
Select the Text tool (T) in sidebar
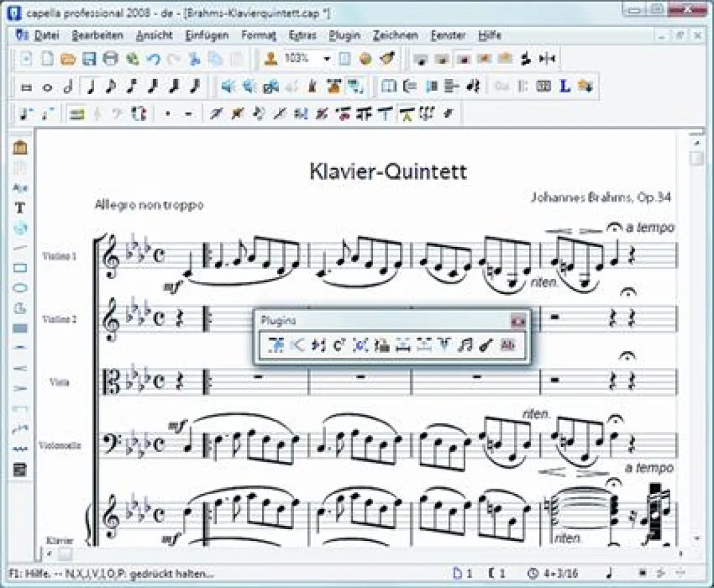(20, 208)
